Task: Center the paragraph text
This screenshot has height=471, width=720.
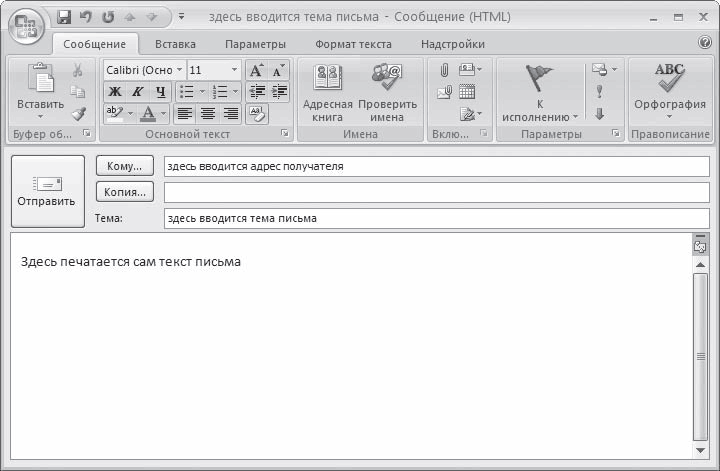Action: [x=208, y=113]
